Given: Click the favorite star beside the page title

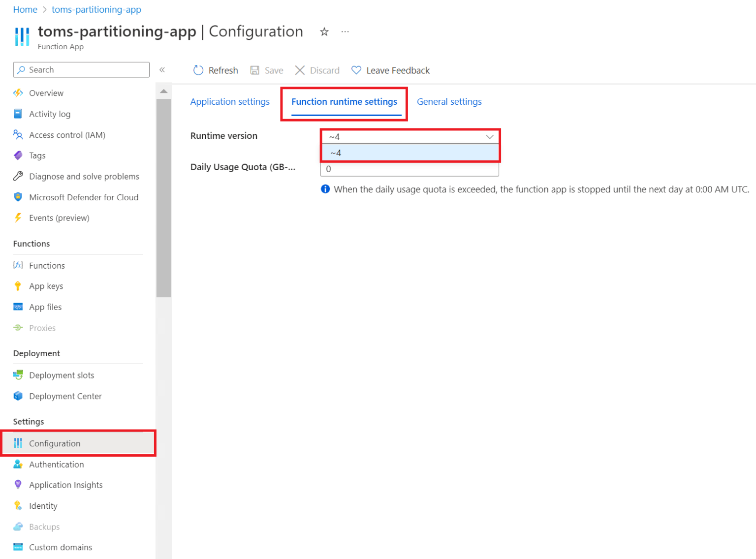Looking at the screenshot, I should pyautogui.click(x=324, y=31).
